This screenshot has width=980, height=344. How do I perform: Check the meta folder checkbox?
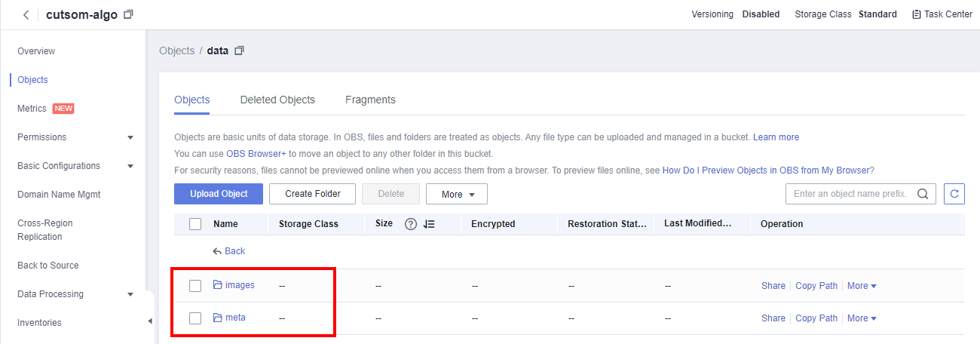(195, 318)
